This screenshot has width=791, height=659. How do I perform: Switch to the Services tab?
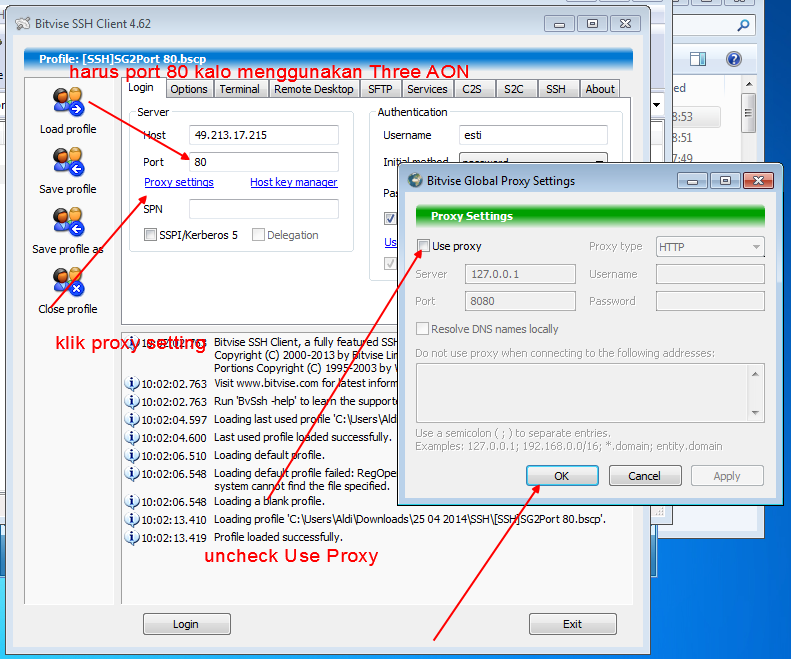(x=427, y=89)
